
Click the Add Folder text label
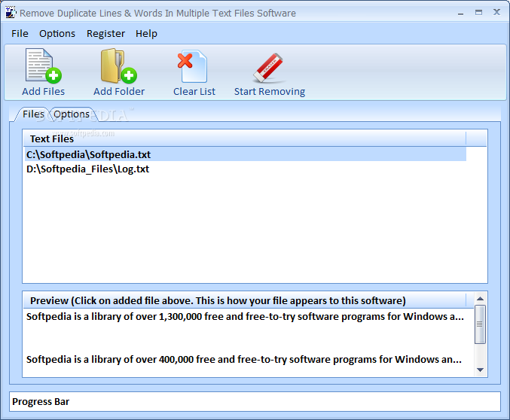coord(119,91)
